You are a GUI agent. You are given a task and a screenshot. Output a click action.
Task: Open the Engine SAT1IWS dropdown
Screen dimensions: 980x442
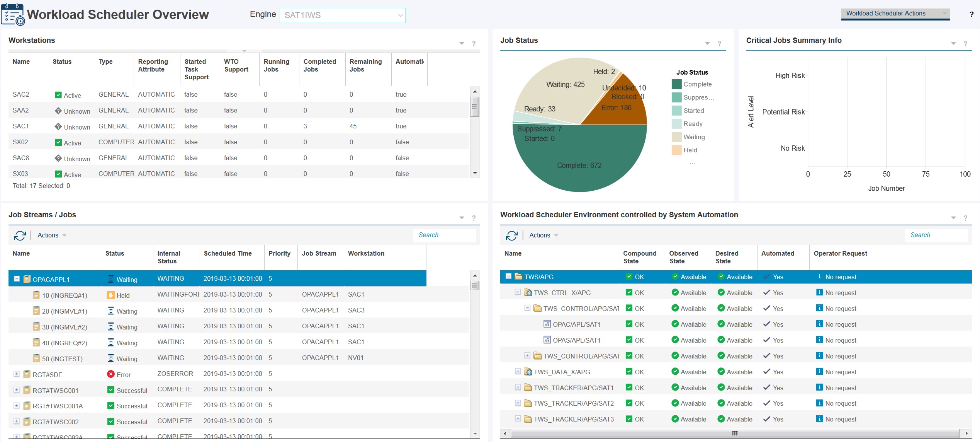point(400,15)
